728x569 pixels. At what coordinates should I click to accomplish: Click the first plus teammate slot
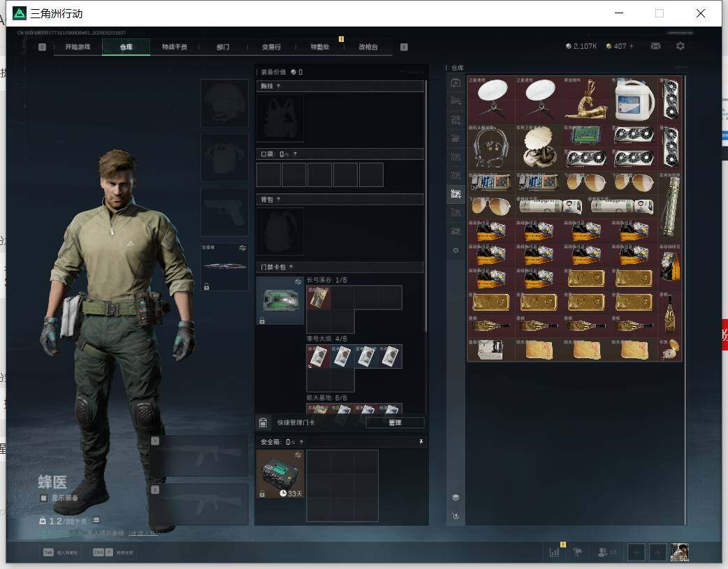tap(636, 552)
